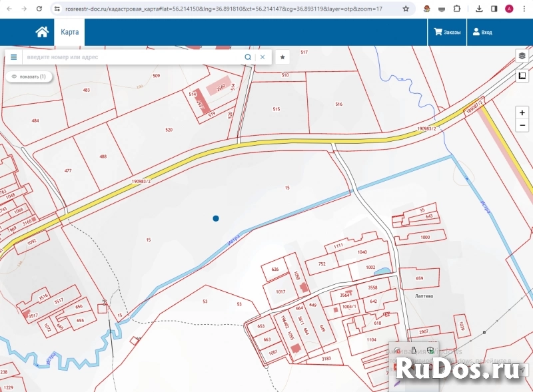Zoom in the map with plus button
This screenshot has width=533, height=392.
click(522, 113)
